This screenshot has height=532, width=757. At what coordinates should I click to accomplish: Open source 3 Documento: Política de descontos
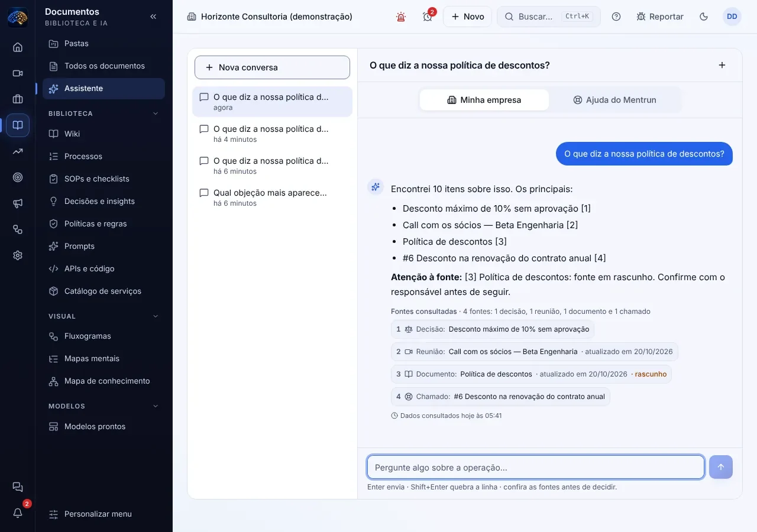tap(531, 374)
